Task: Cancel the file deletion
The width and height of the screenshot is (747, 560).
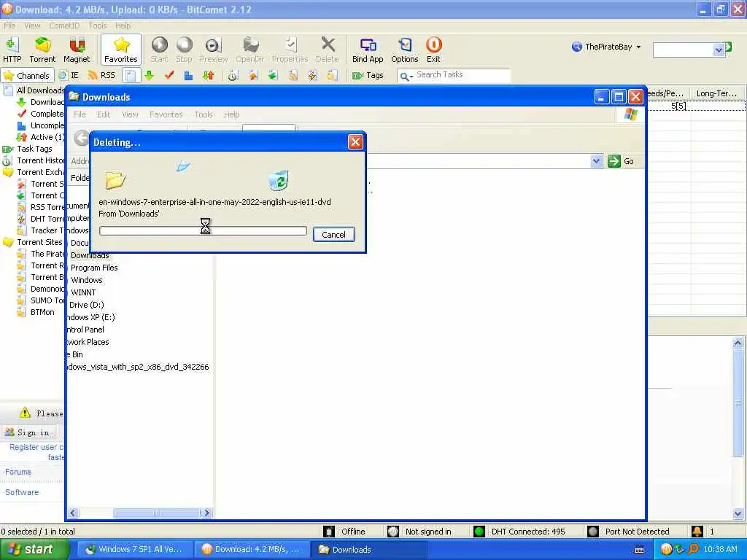Action: (333, 234)
